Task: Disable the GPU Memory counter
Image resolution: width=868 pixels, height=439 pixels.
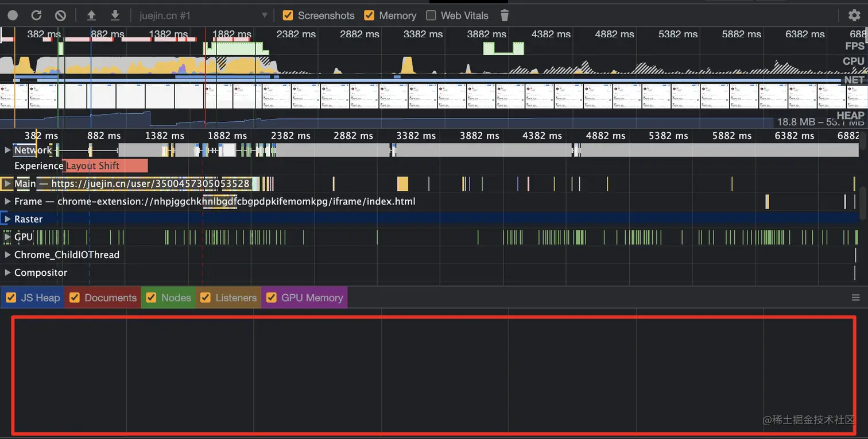Action: [x=271, y=298]
